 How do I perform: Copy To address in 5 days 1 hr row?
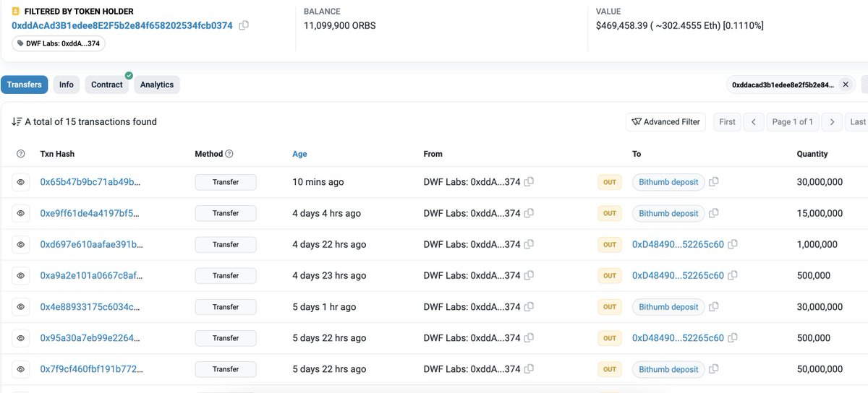click(714, 307)
